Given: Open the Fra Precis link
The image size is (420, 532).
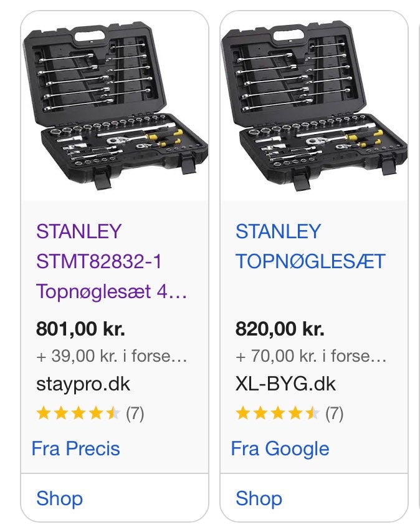Looking at the screenshot, I should (x=75, y=448).
